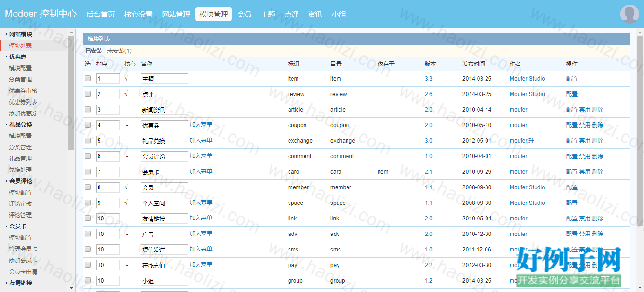644x292 pixels.
Task: Open 优惠券审核 in sidebar
Action: click(x=23, y=91)
